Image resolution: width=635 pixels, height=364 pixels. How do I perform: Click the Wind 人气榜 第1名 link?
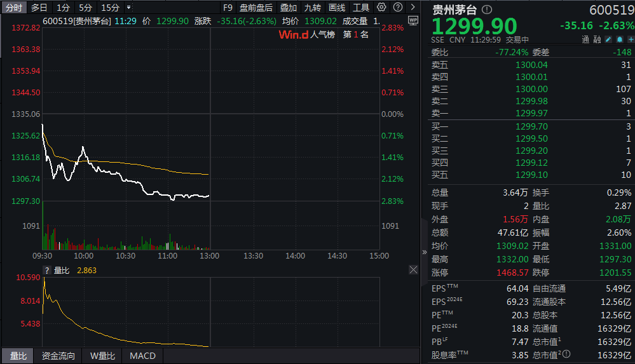pyautogui.click(x=324, y=34)
